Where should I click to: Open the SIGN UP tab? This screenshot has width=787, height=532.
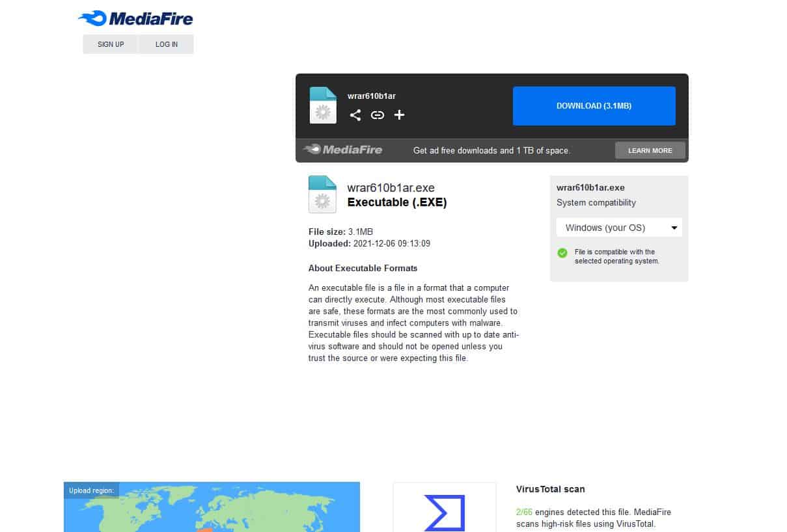click(x=111, y=44)
